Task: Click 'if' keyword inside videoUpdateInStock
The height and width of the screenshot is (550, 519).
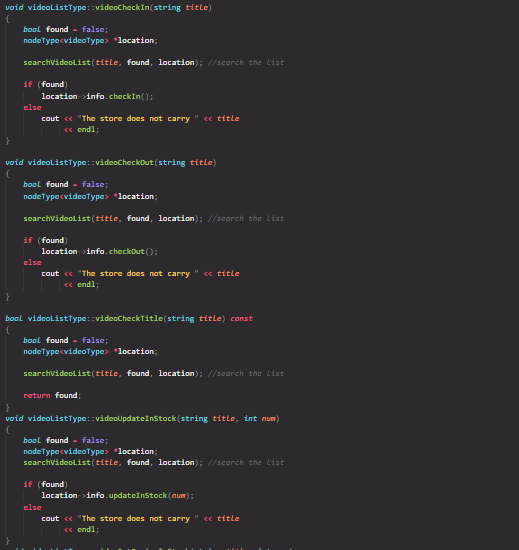Action: 28,484
